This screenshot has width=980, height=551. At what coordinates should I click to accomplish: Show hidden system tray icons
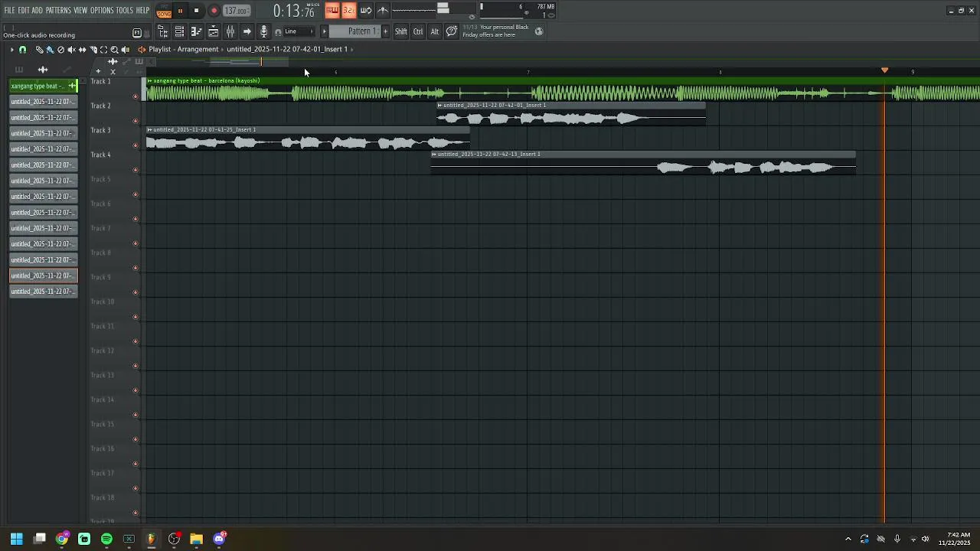[x=848, y=539]
